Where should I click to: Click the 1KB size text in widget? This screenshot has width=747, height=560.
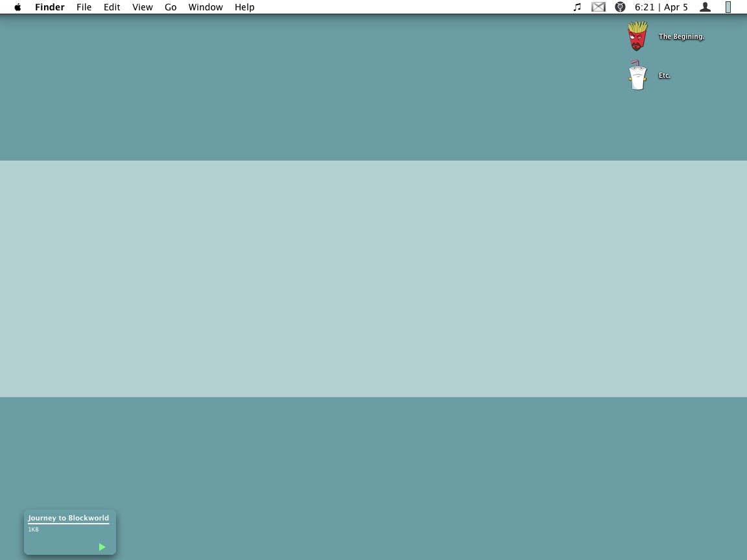pos(33,530)
